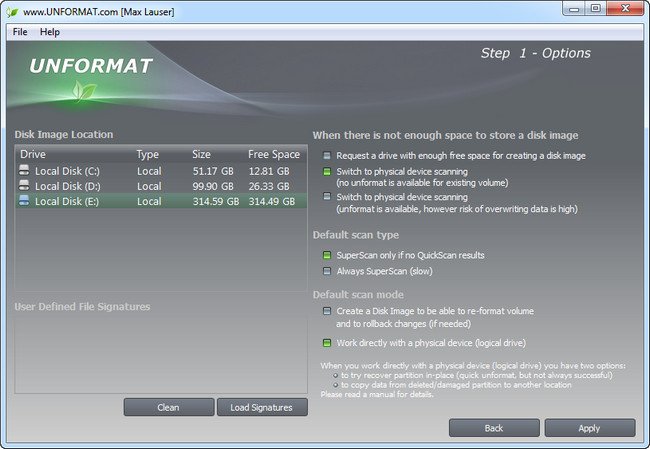Image resolution: width=650 pixels, height=449 pixels.
Task: Select Work directly with a physical device
Action: 327,343
